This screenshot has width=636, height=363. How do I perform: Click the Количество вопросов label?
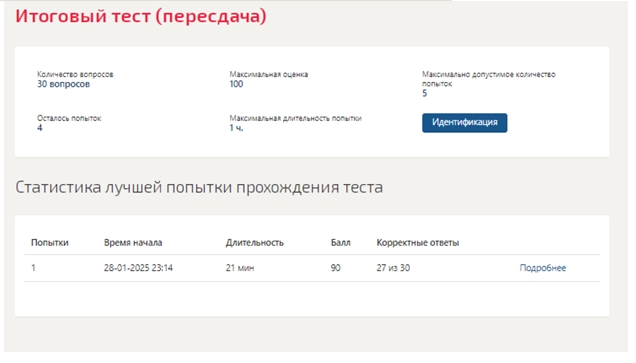[x=75, y=74]
